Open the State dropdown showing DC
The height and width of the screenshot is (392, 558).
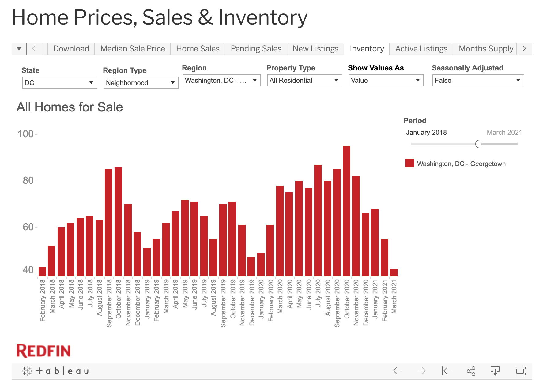point(59,83)
